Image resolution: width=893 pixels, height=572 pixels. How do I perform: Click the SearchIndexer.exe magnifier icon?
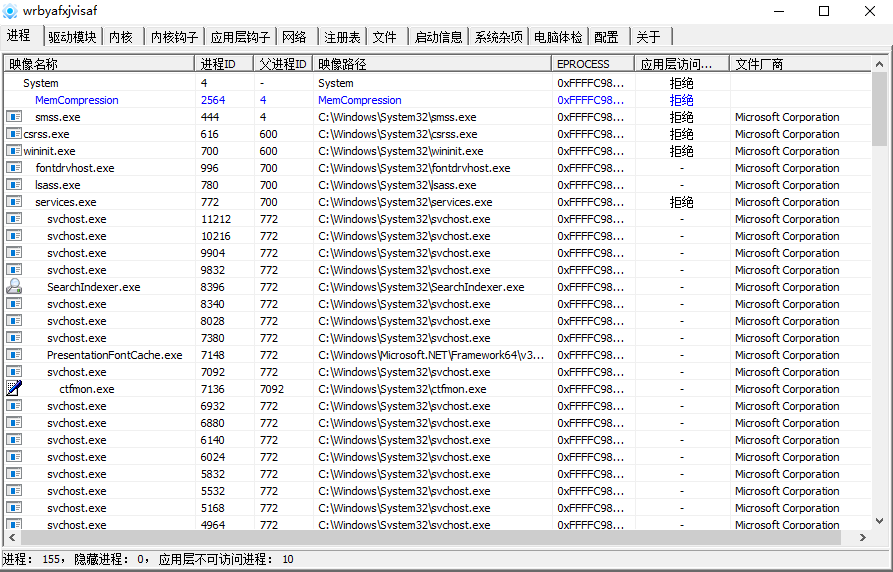point(14,287)
